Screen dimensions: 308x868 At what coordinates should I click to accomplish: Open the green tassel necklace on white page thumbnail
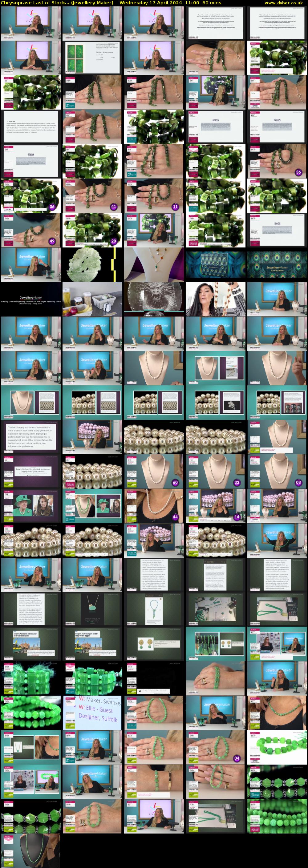pyautogui.click(x=154, y=609)
